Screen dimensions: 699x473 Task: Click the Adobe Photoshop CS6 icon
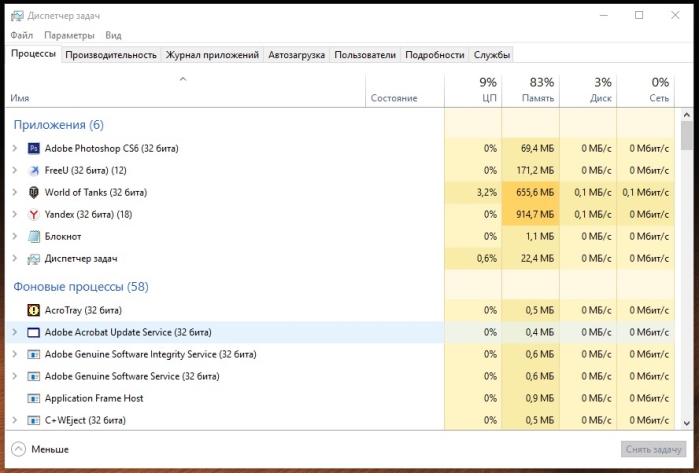point(33,148)
